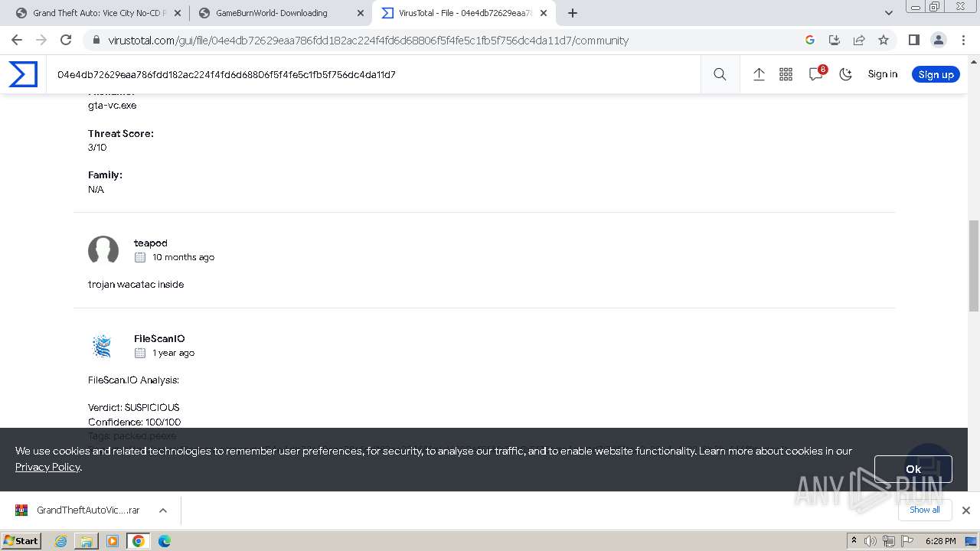The image size is (980, 551).
Task: Click the install/download page icon in address bar
Action: (x=835, y=40)
